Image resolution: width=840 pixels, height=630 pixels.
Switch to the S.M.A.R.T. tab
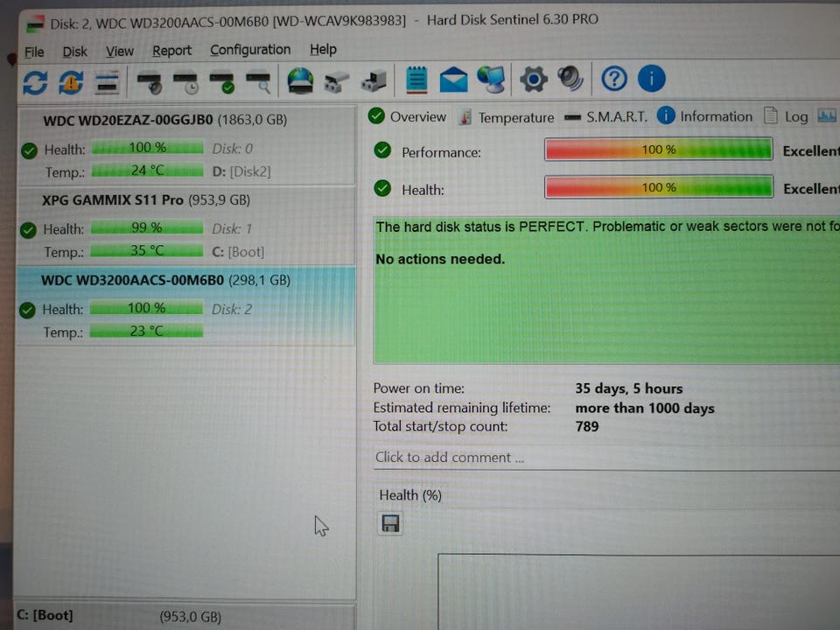pos(605,116)
